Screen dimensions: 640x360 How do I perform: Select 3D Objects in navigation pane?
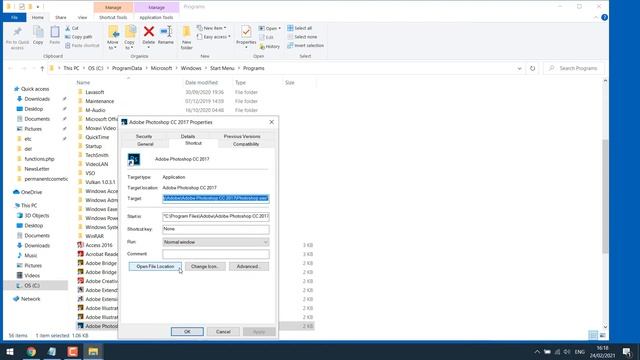click(36, 216)
